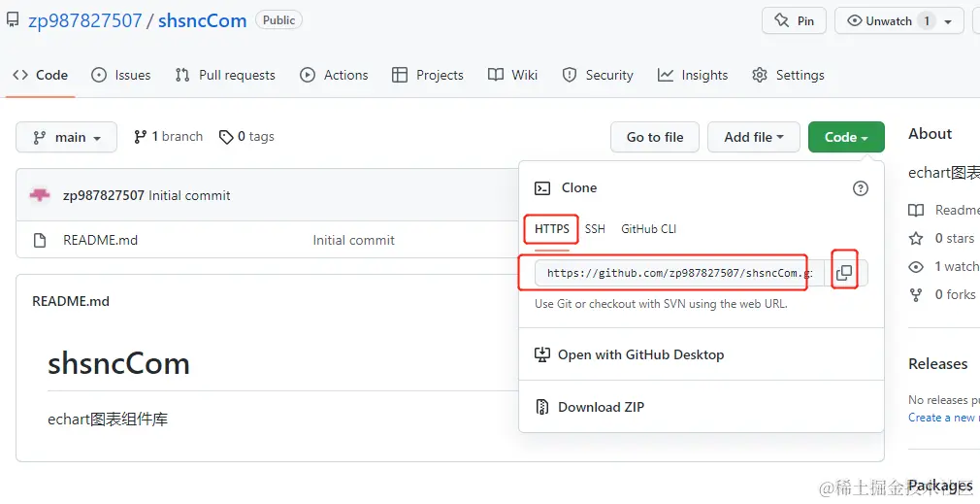
Task: Toggle the green Code dropdown
Action: [x=846, y=137]
